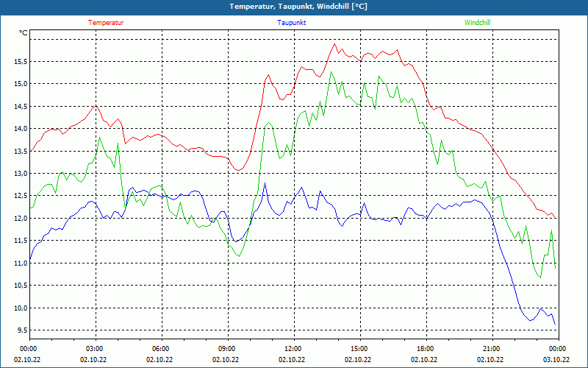The image size is (588, 368).
Task: Click the 18:00 time axis label
Action: tap(425, 349)
